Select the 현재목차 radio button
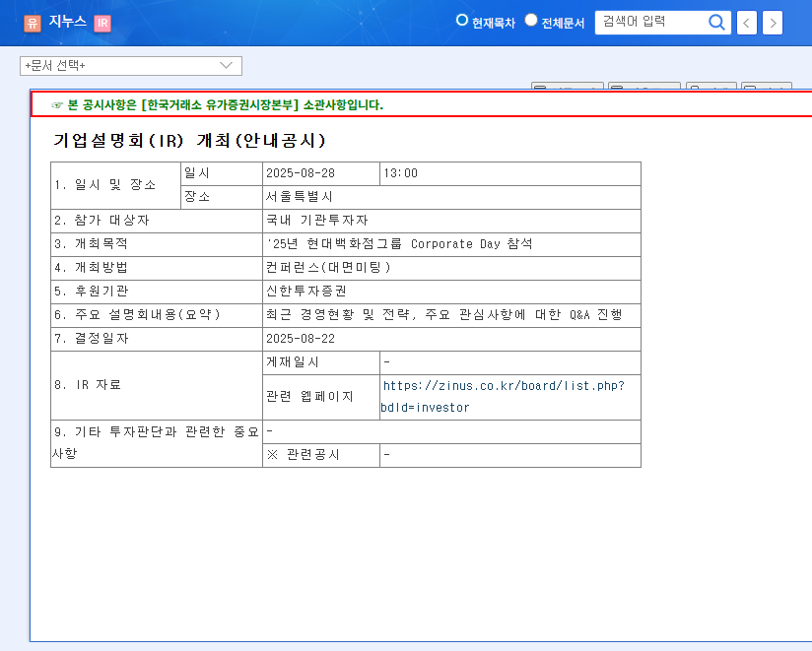Viewport: 812px width, 651px height. (462, 21)
